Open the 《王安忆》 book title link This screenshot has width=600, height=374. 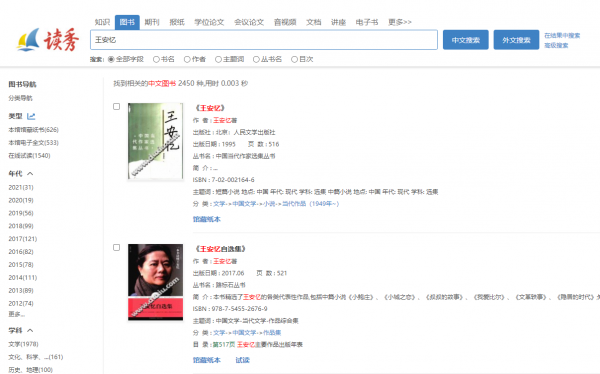(210, 108)
